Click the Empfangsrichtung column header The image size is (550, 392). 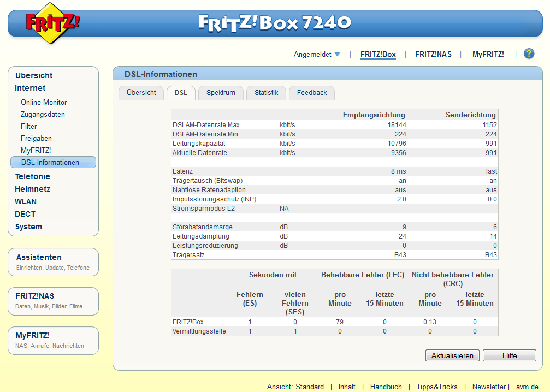[374, 115]
